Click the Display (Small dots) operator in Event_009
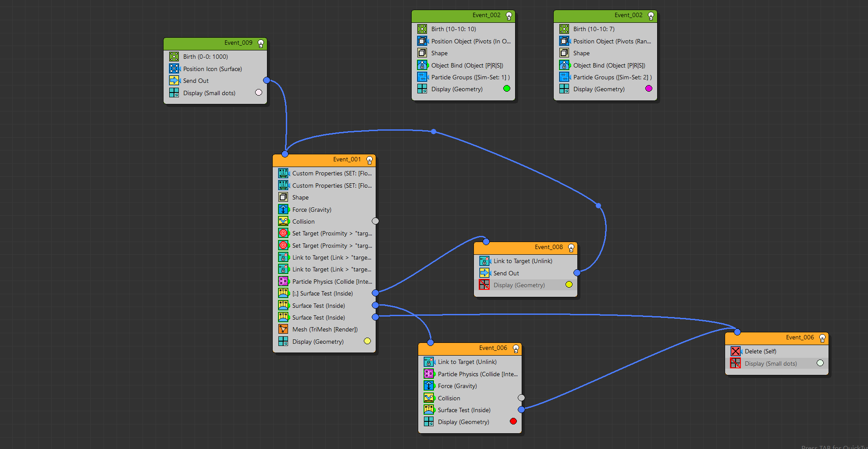This screenshot has width=868, height=449. 209,93
